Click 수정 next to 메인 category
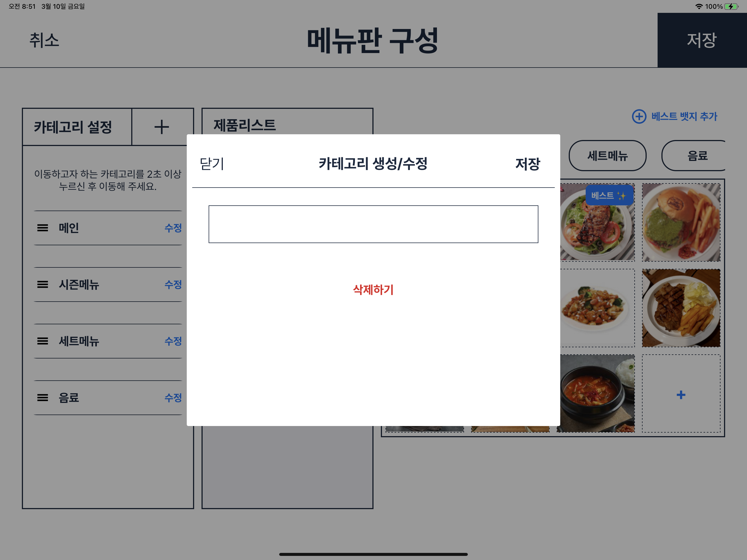Screen dimensions: 747x560 coord(173,228)
